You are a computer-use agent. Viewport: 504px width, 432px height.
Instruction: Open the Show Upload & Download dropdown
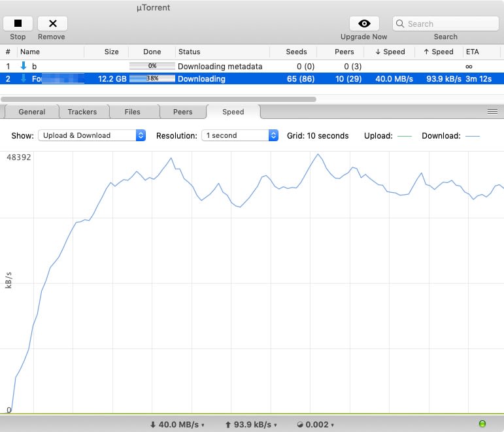pyautogui.click(x=92, y=135)
